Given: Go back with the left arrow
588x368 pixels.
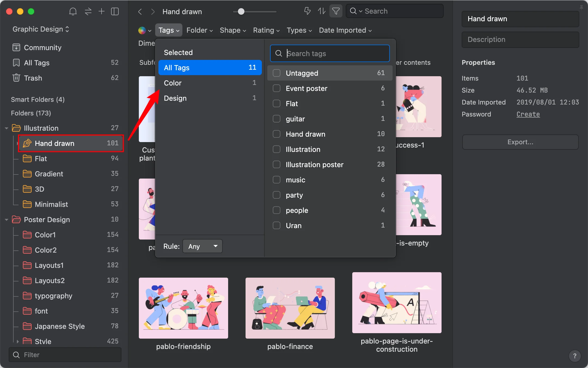Looking at the screenshot, I should pos(140,12).
